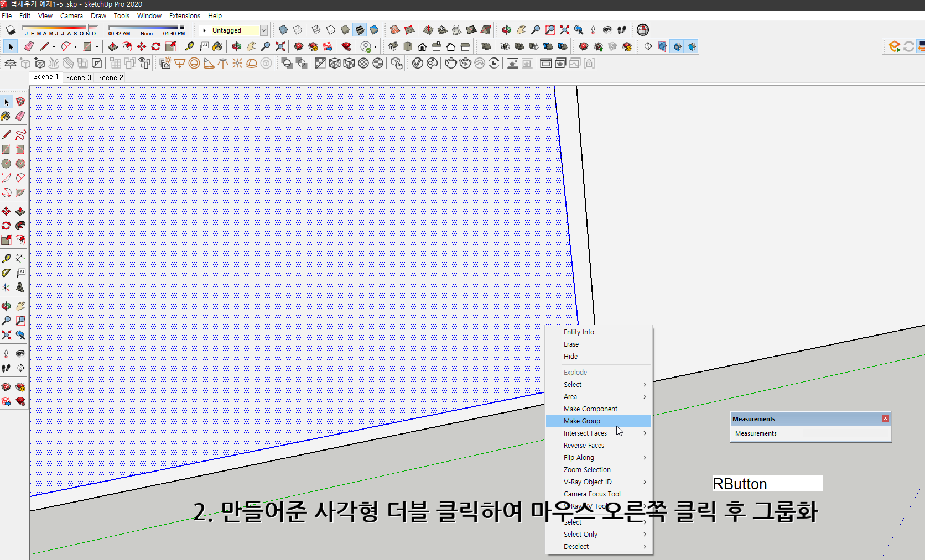Select Reverse Faces in the context menu

click(584, 445)
